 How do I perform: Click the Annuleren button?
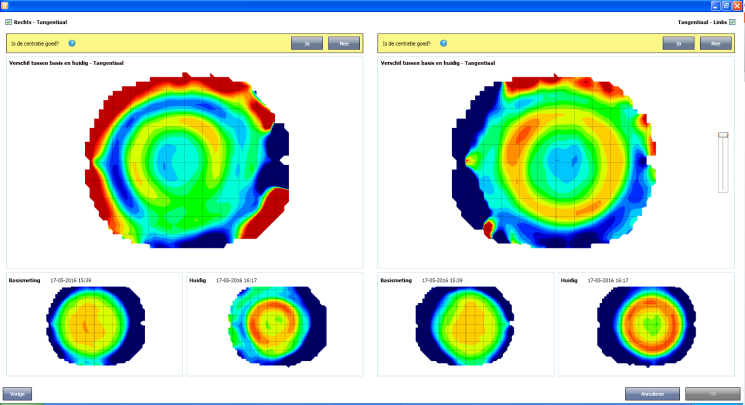pos(652,394)
